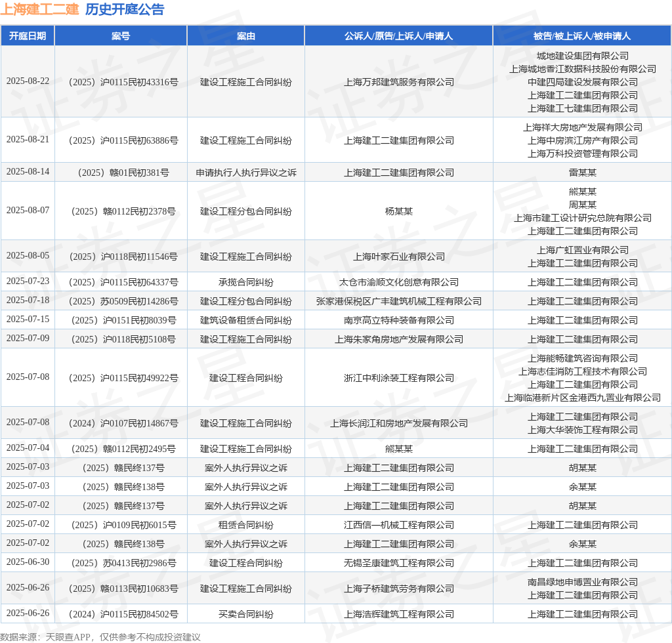
Task: Click defendant 上海祥大房地产发展有限公司
Action: 583,127
